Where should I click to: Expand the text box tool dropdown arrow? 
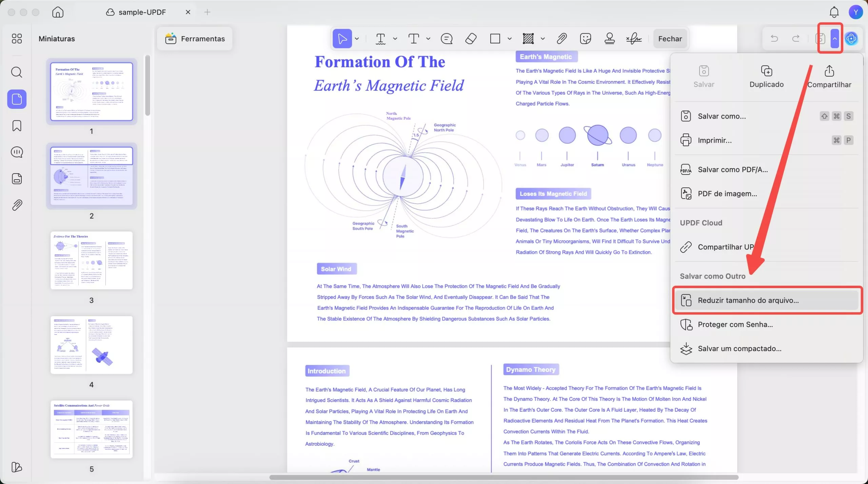428,39
